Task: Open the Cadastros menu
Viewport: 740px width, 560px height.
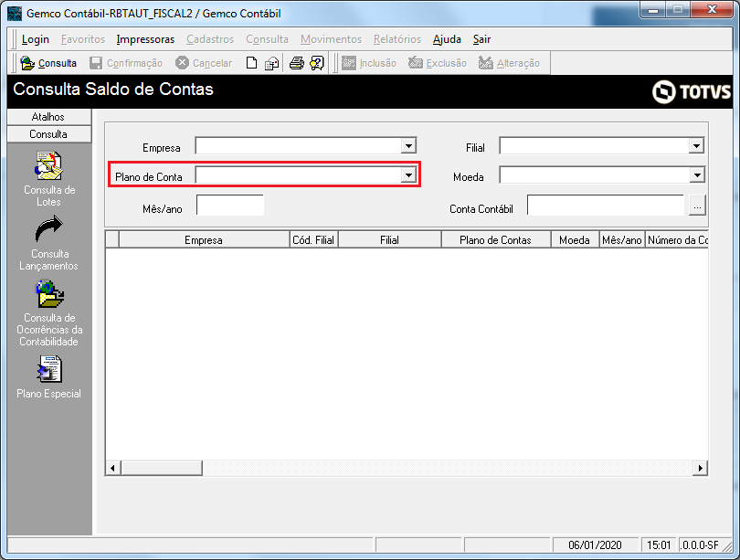Action: tap(210, 39)
